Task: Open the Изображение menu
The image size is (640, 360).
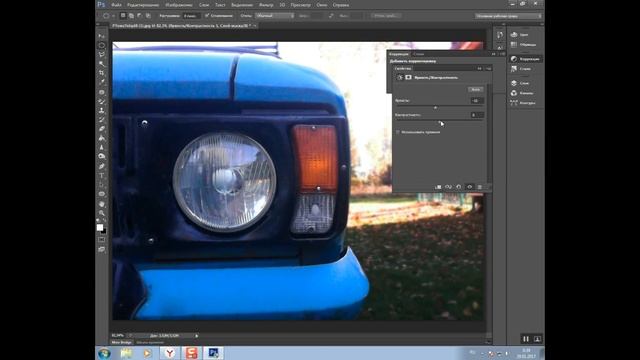Action: [179, 5]
